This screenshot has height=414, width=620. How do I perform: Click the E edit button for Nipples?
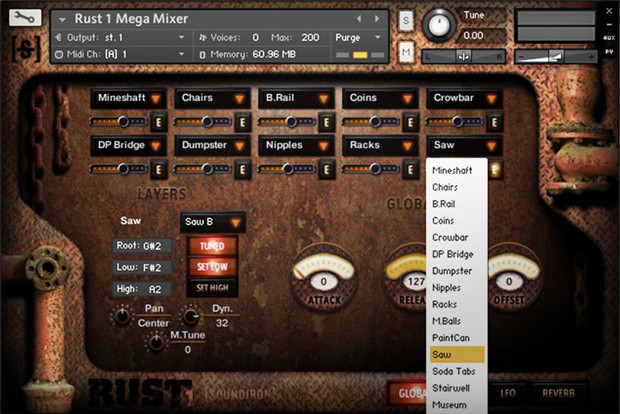327,170
